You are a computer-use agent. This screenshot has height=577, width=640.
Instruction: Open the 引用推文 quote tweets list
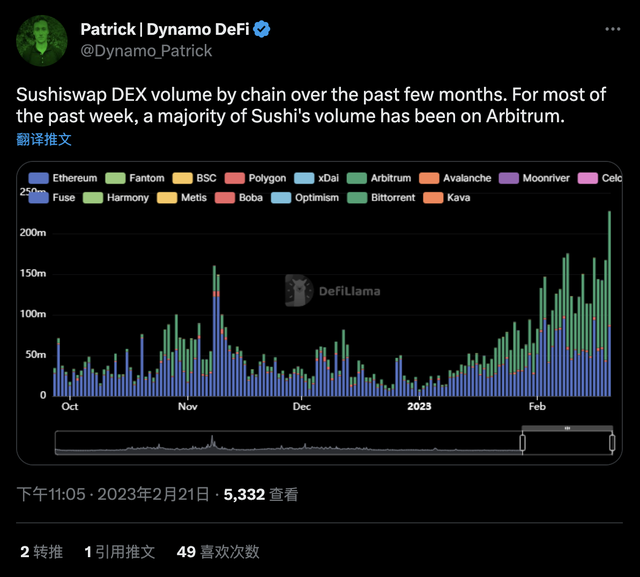pyautogui.click(x=120, y=551)
